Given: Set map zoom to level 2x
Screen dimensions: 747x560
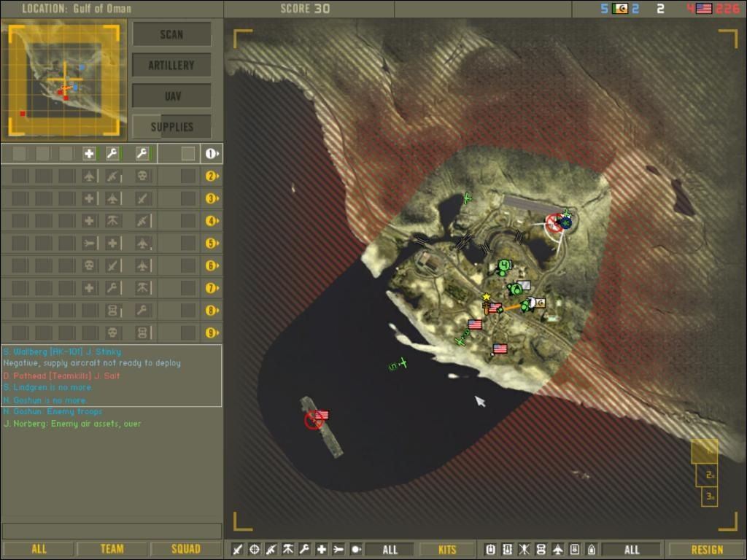Looking at the screenshot, I should pos(708,475).
